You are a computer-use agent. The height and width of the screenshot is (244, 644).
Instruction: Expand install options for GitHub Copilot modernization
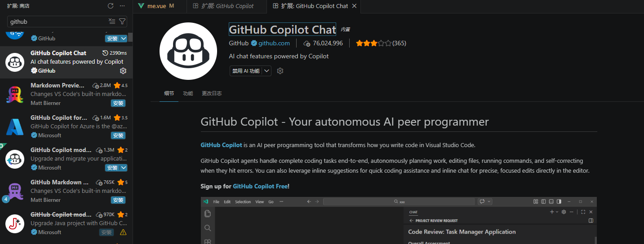124,168
